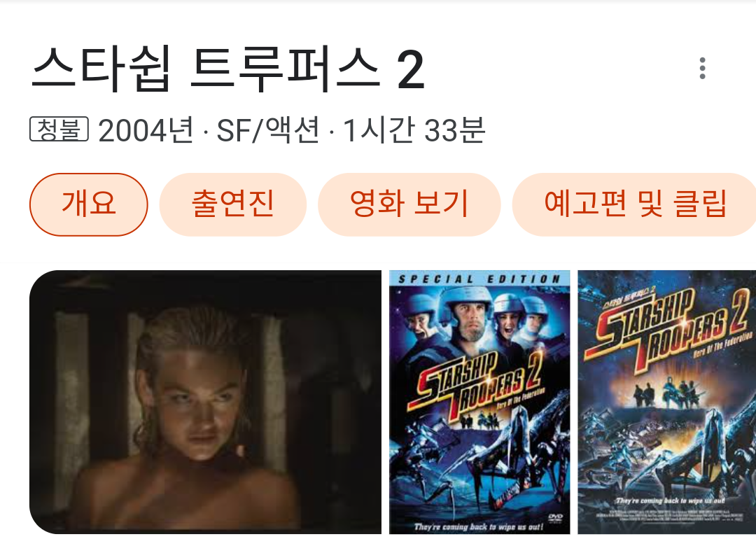
Task: Click the SPECIAL EDITION banner on DVD cover
Action: pos(479,279)
